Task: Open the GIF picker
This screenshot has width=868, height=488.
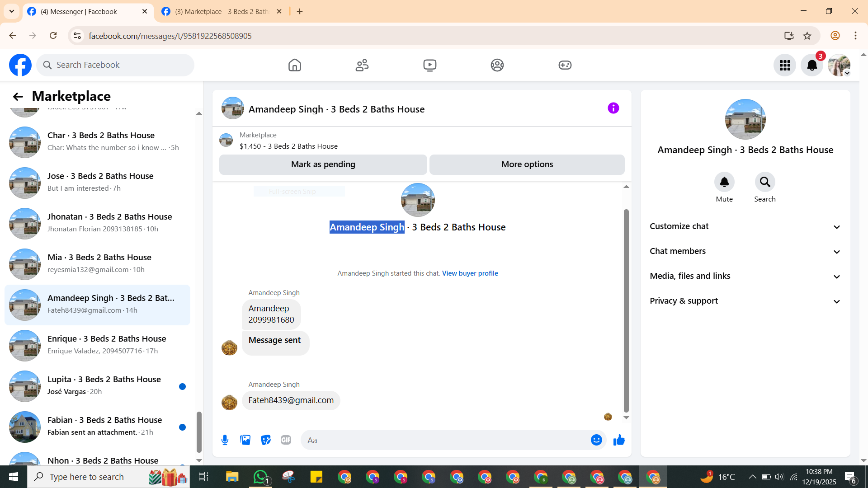Action: point(286,440)
